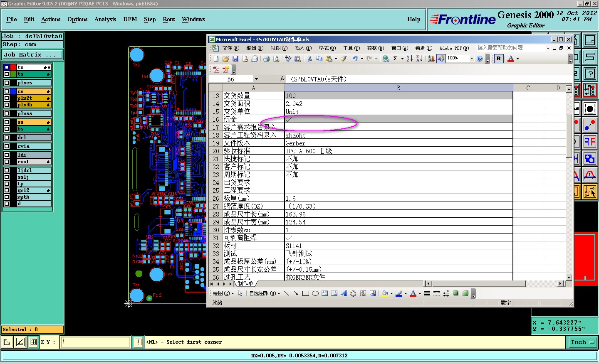Screen dimensions: 599x364
Task: Click the Genesis black octagon pad icon
Action: (590, 109)
